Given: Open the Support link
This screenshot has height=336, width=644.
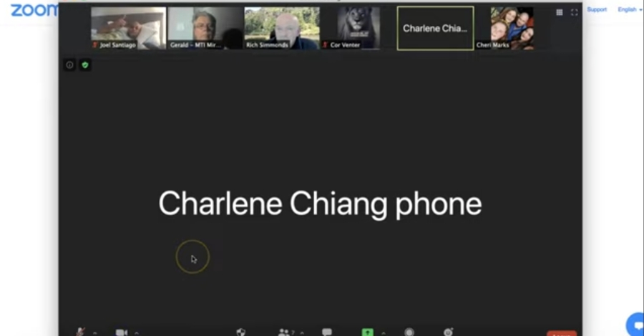Looking at the screenshot, I should coord(597,9).
